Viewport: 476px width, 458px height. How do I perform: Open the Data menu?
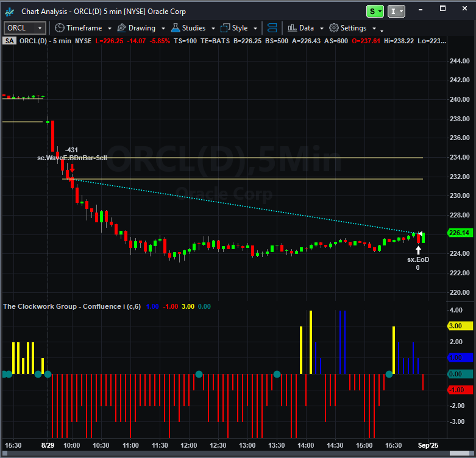click(x=307, y=28)
